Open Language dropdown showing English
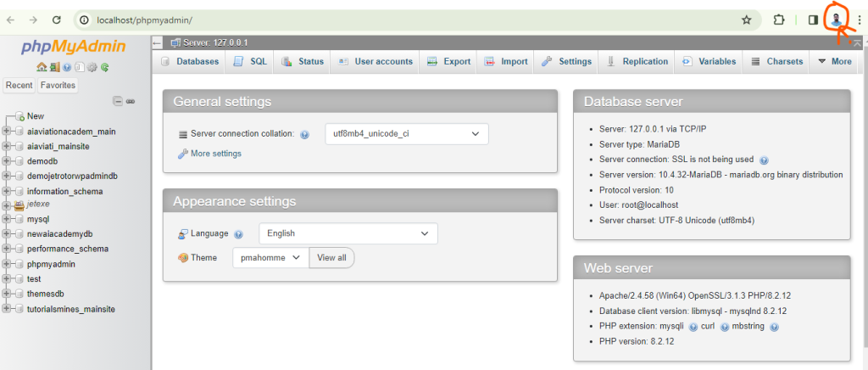The width and height of the screenshot is (868, 370). [348, 233]
